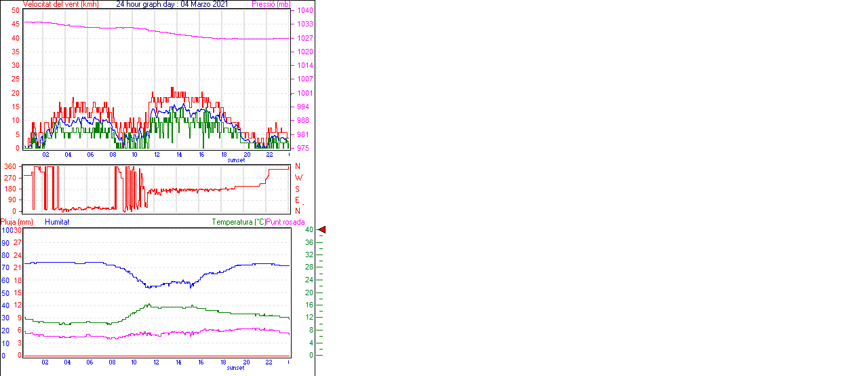Click the magenta pressure line near graph start
The height and width of the screenshot is (376, 868).
(x=31, y=22)
